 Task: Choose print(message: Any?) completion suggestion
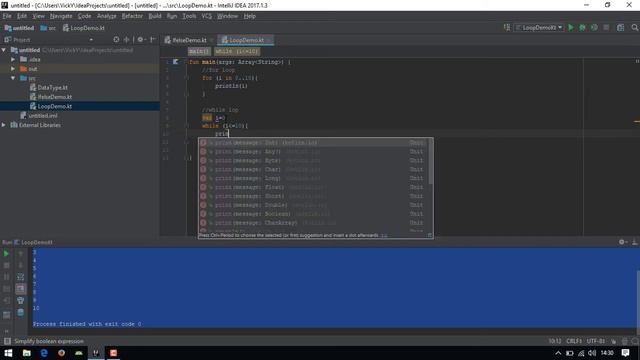tap(313, 151)
